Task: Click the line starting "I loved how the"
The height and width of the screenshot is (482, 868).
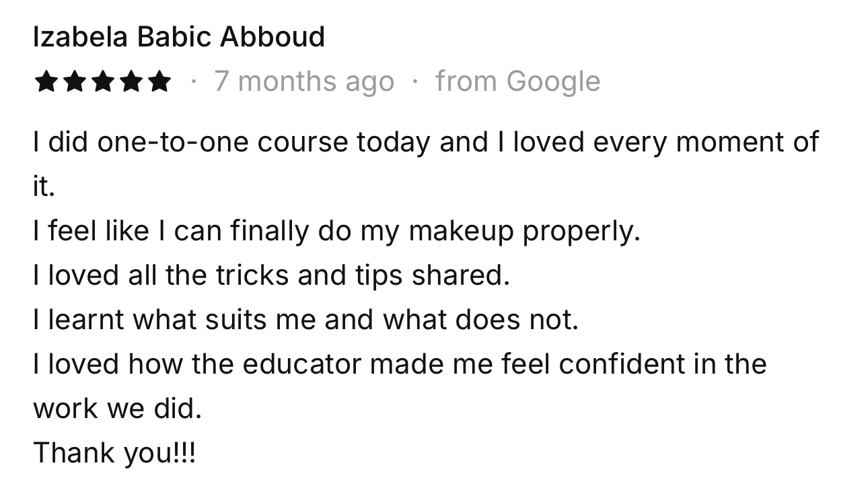Action: pyautogui.click(x=400, y=364)
